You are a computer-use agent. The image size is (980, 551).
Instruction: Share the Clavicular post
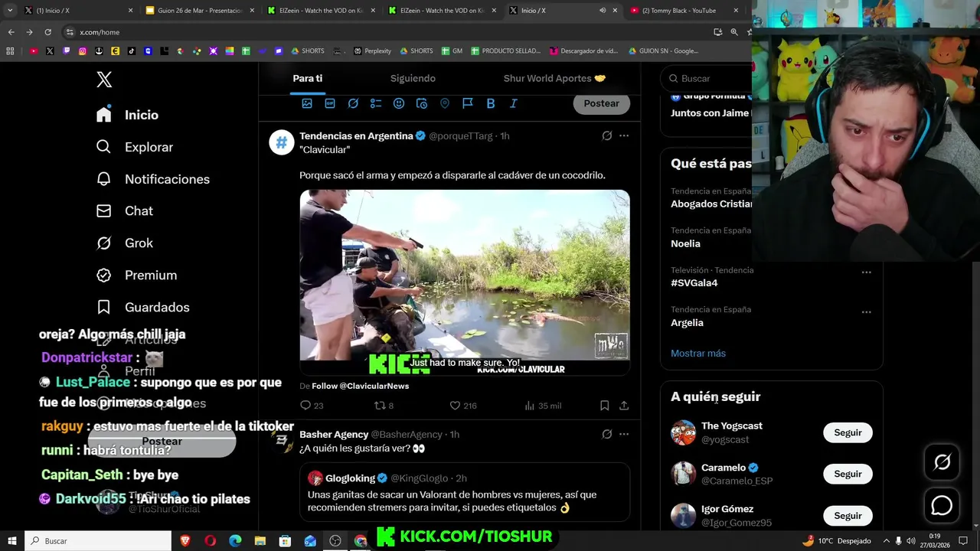624,406
